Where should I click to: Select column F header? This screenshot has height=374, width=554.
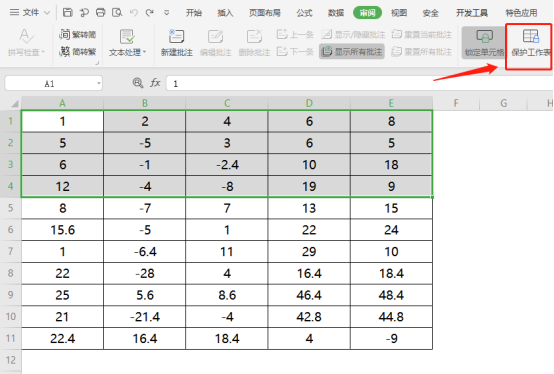pyautogui.click(x=456, y=103)
